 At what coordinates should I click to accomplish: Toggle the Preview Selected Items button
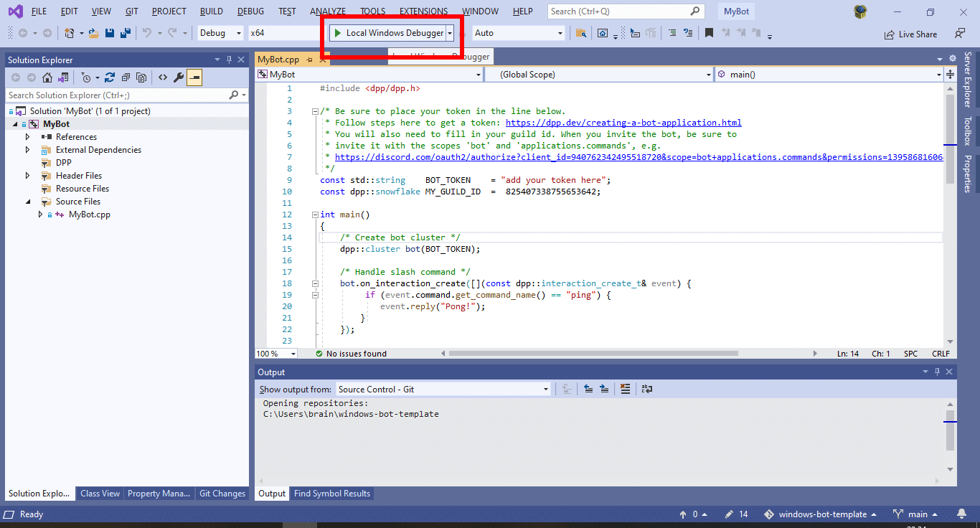point(194,77)
